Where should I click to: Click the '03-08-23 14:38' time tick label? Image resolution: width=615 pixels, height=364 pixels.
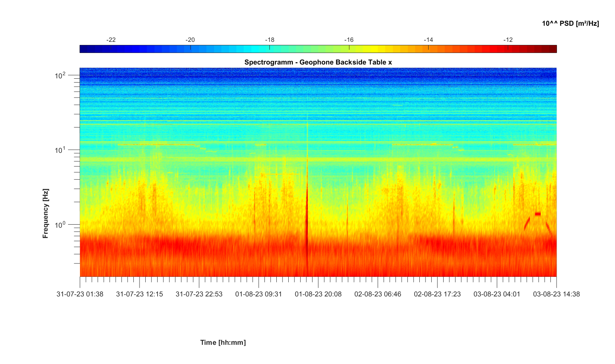pyautogui.click(x=556, y=294)
